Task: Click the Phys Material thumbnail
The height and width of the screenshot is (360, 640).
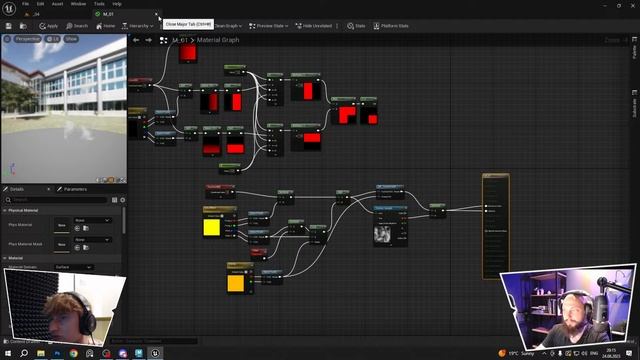Action: (62, 225)
